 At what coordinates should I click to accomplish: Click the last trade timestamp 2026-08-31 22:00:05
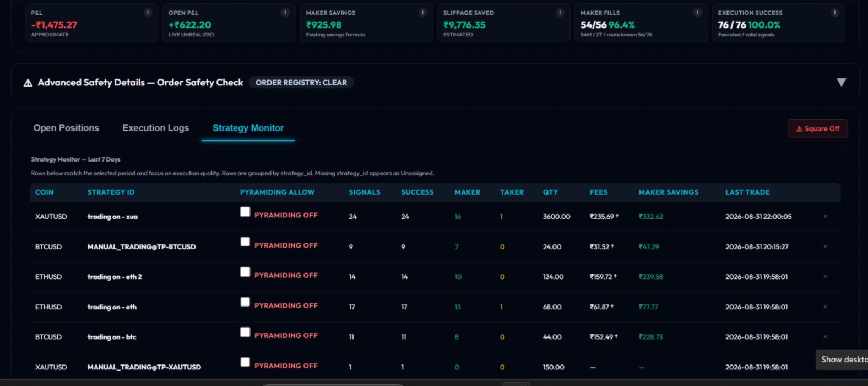point(758,217)
